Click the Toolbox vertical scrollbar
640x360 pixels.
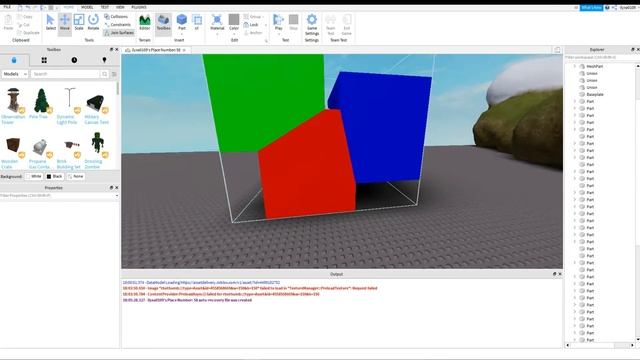click(118, 88)
